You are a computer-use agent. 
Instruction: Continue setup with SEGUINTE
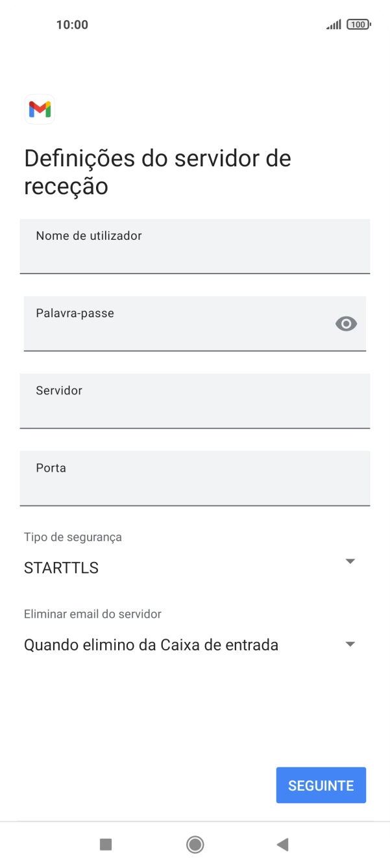click(x=321, y=785)
